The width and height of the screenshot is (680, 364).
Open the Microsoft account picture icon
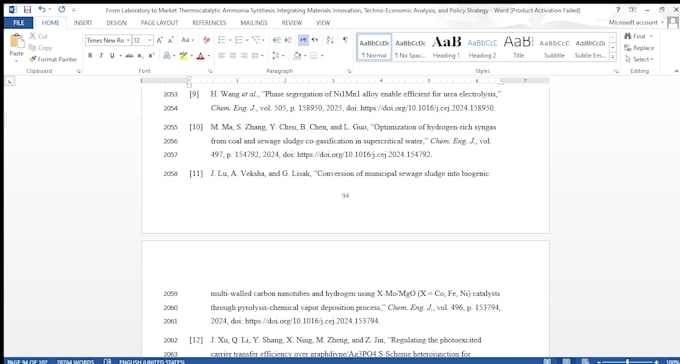pos(673,23)
